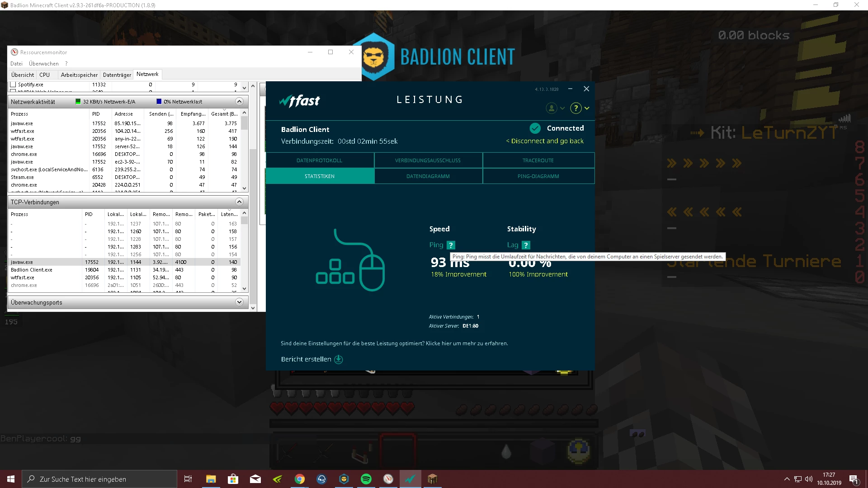This screenshot has width=868, height=488.
Task: Click the Lag help question mark icon
Action: point(526,245)
